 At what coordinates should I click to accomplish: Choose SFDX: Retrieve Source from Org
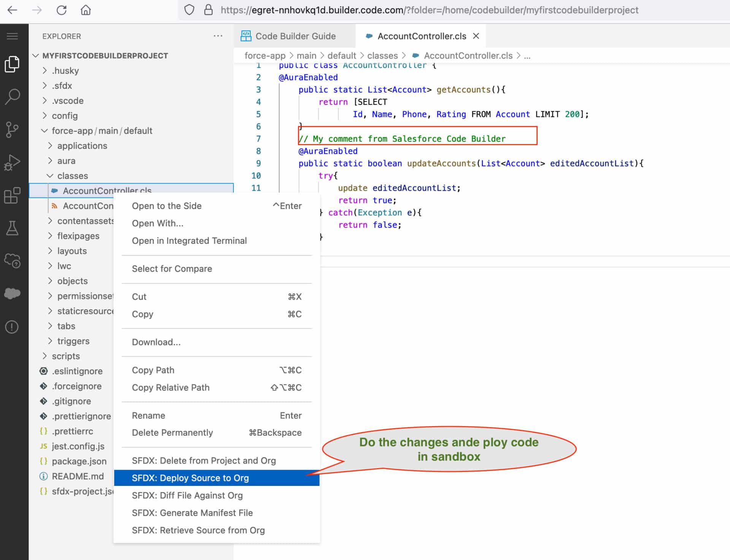pyautogui.click(x=198, y=530)
